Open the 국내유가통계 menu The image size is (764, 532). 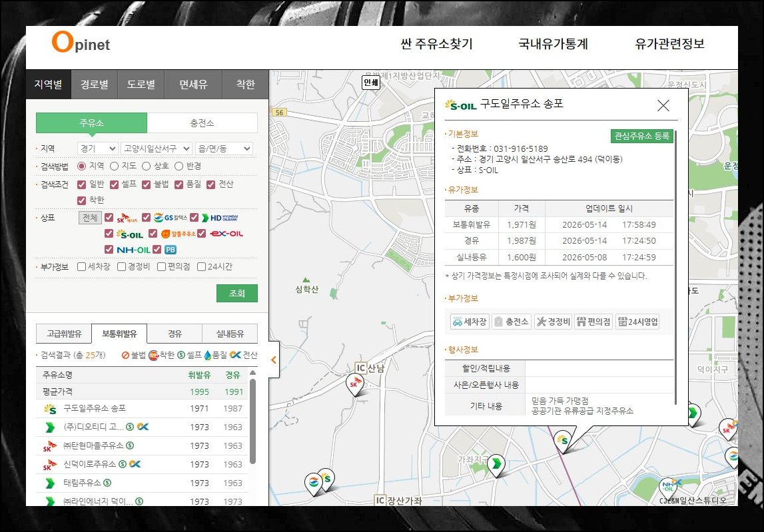[553, 44]
